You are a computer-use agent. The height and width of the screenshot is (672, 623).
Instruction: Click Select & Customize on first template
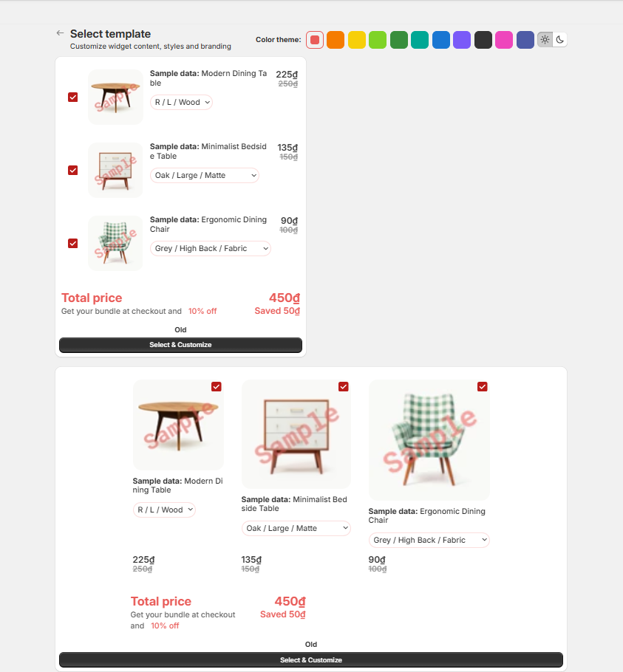pyautogui.click(x=180, y=345)
